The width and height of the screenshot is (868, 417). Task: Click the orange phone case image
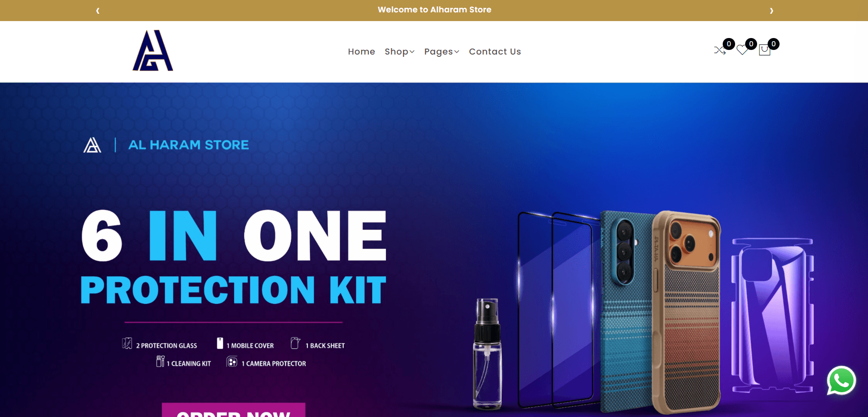[x=687, y=312]
